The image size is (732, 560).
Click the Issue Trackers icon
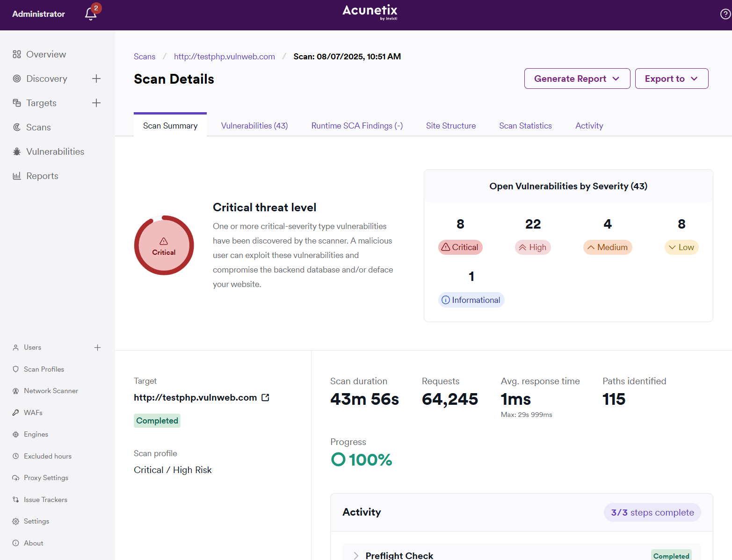coord(15,500)
